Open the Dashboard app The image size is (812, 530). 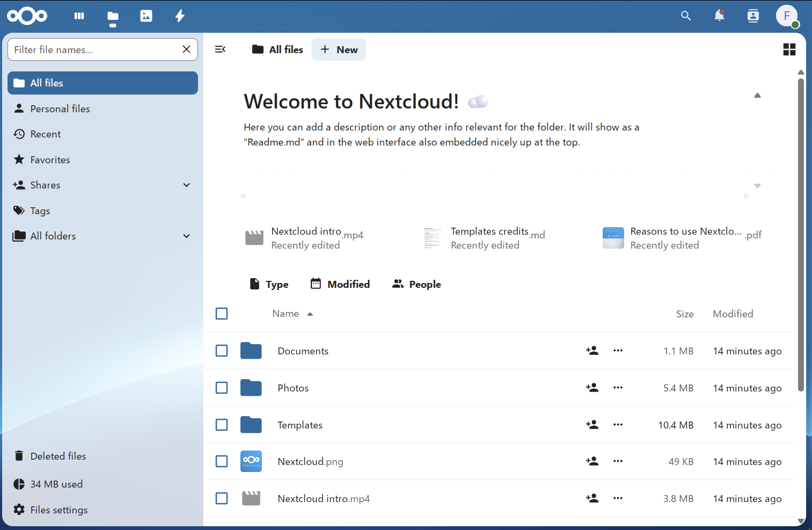point(79,16)
